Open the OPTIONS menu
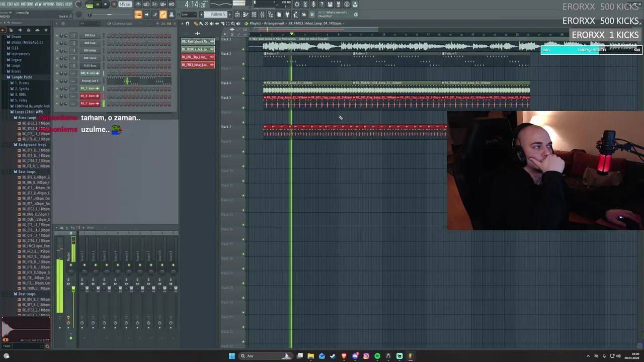 49,4
